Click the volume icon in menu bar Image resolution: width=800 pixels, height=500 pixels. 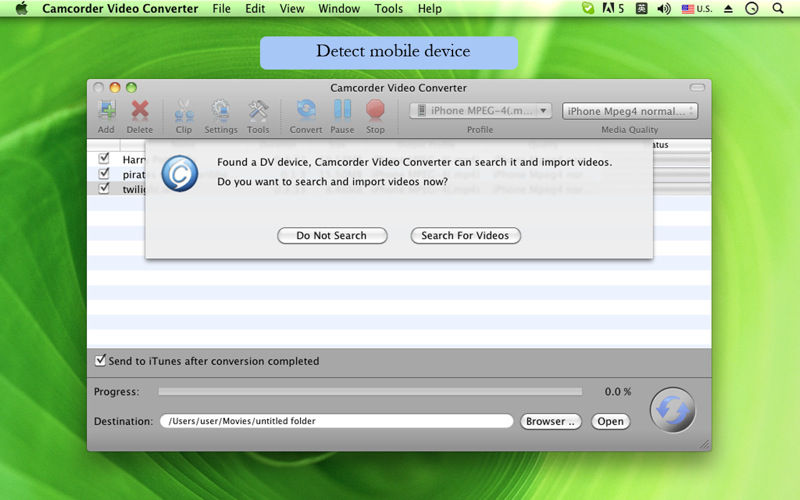click(664, 9)
